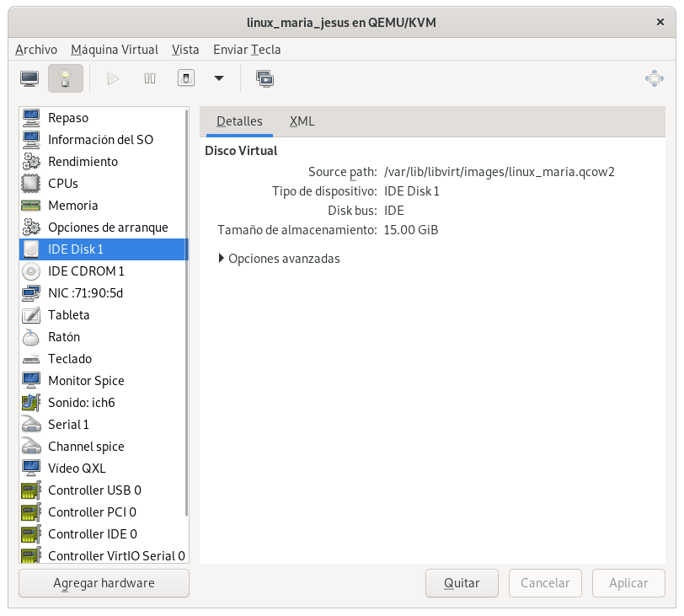
Task: Click the pause virtual machine icon
Action: [x=150, y=78]
